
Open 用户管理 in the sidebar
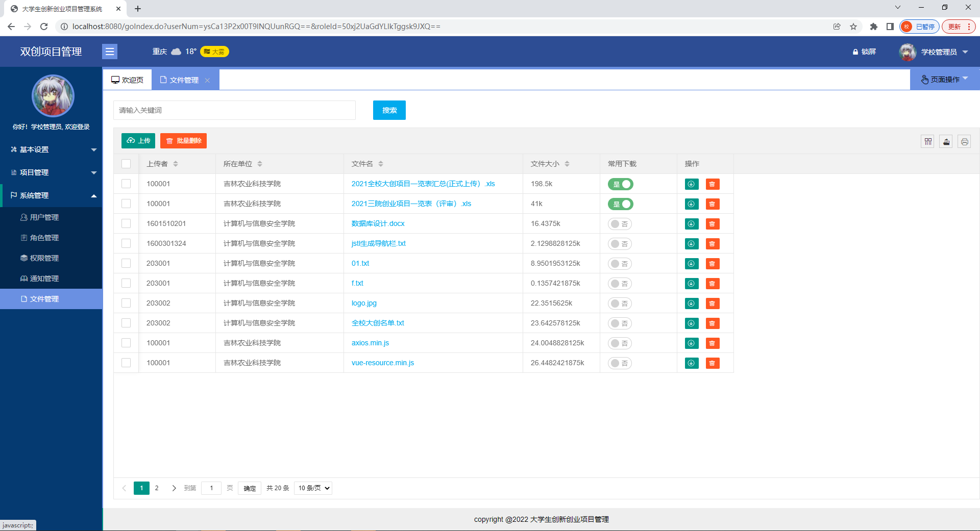(x=51, y=217)
